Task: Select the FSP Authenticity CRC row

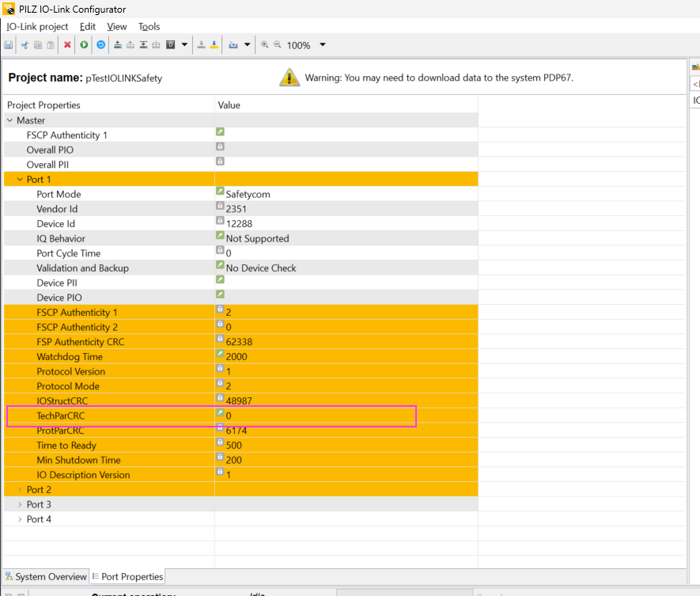Action: click(240, 342)
